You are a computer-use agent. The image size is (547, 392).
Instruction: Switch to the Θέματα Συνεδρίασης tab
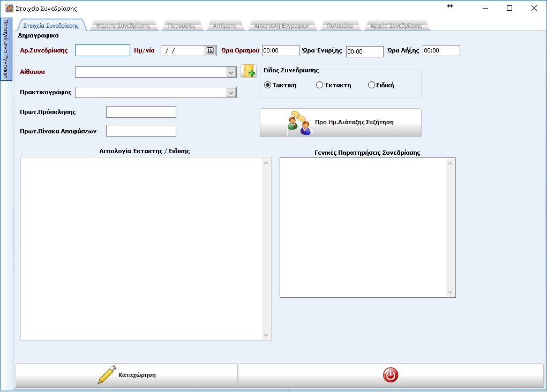click(124, 26)
